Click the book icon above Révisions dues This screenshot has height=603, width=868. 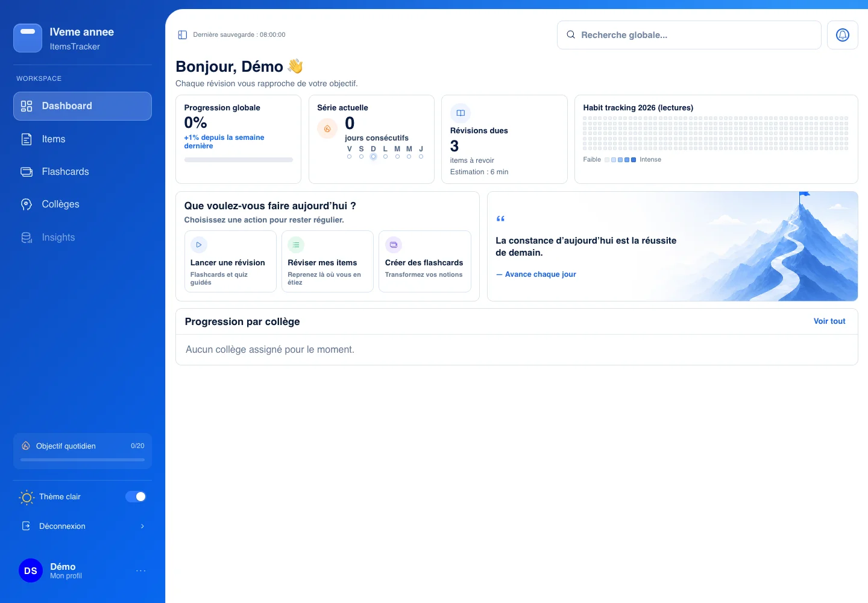click(x=461, y=113)
